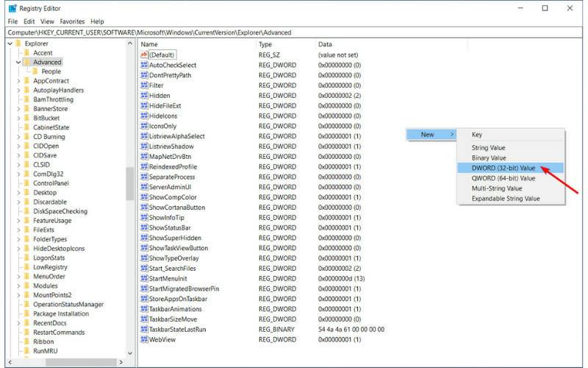Click the DWORD icon beside Hidden
Image resolution: width=588 pixels, height=368 pixels.
144,96
